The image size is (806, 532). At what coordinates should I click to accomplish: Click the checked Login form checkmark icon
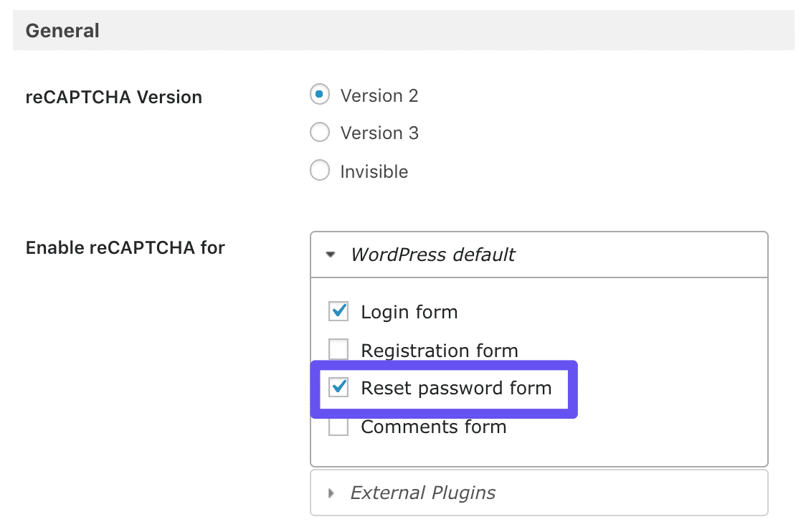pos(338,311)
